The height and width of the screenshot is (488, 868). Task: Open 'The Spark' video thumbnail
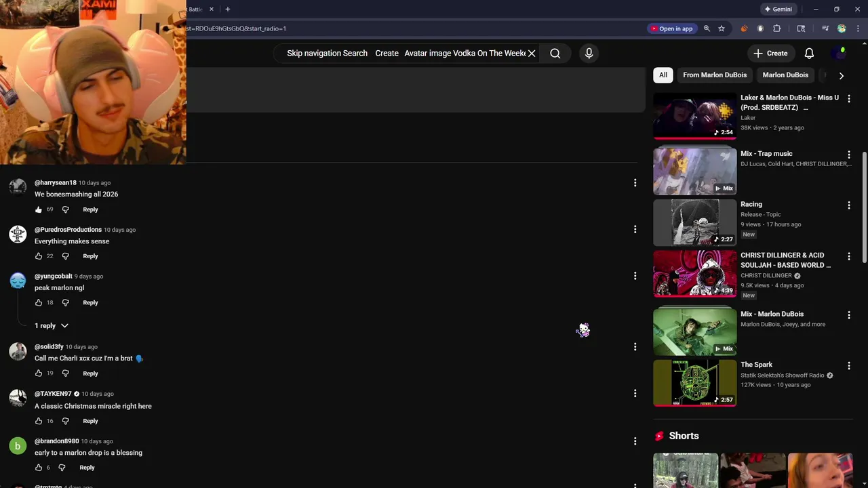[694, 383]
